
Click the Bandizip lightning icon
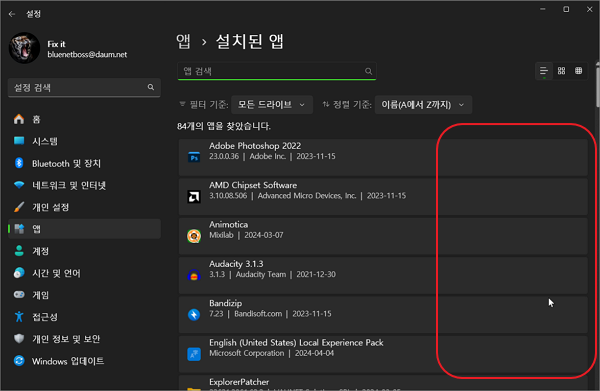tap(194, 315)
